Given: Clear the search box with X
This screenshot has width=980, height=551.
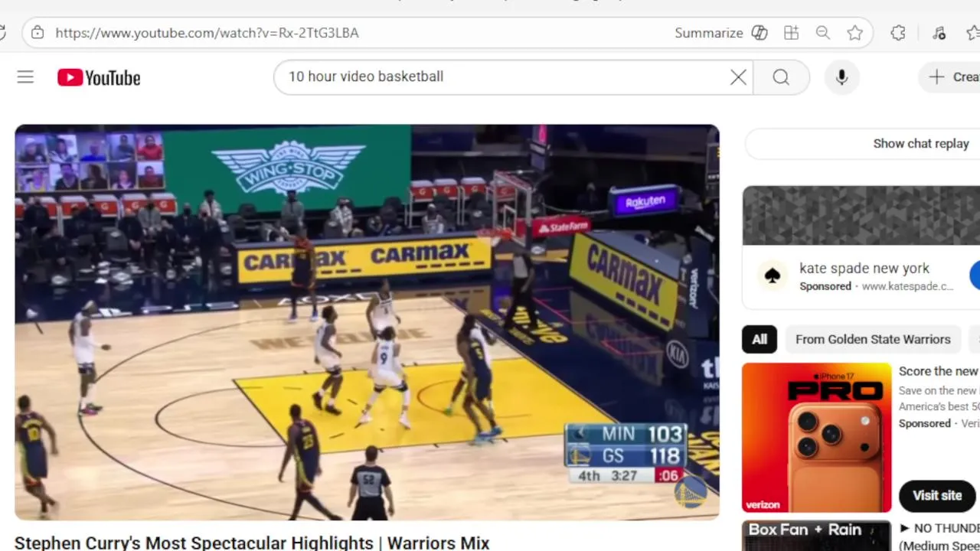Looking at the screenshot, I should 738,77.
